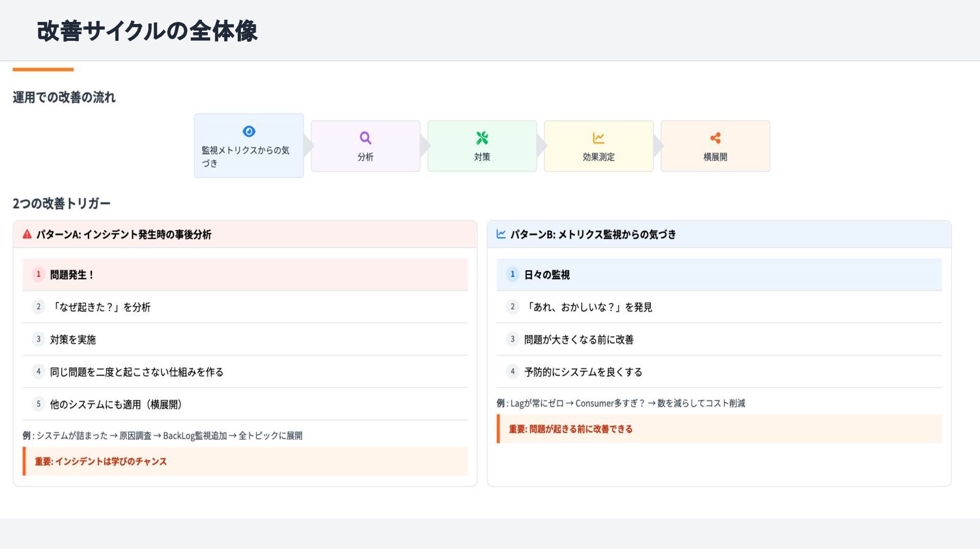Click the red warning triangle in パターンA header
Screen dimensions: 980x551
point(27,234)
